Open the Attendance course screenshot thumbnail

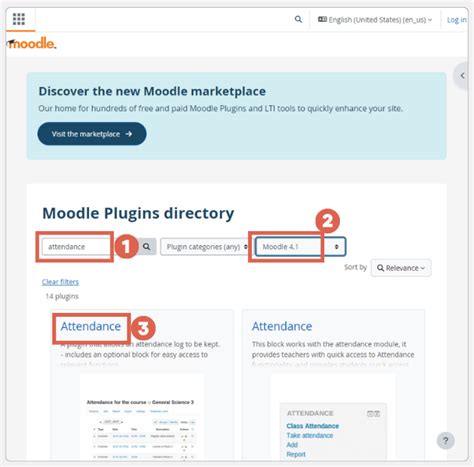142,418
